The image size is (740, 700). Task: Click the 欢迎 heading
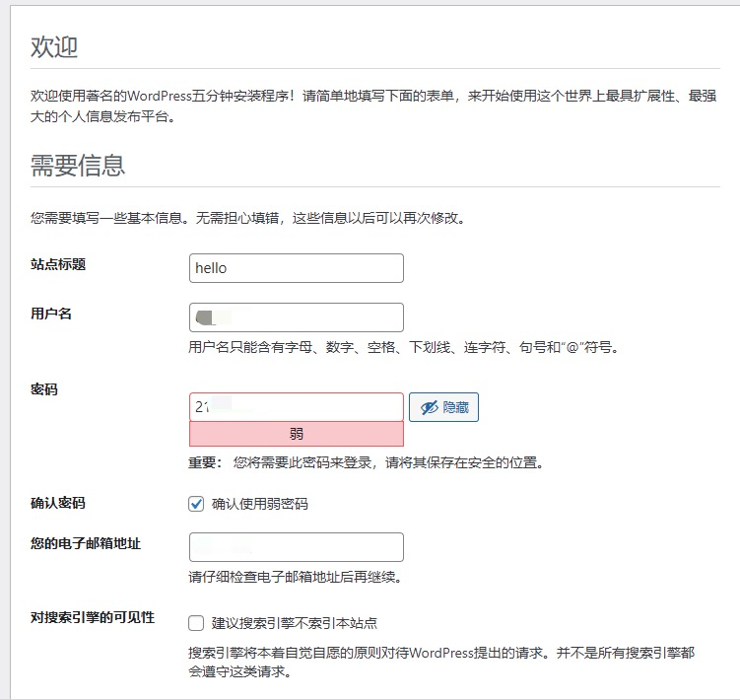pyautogui.click(x=54, y=46)
